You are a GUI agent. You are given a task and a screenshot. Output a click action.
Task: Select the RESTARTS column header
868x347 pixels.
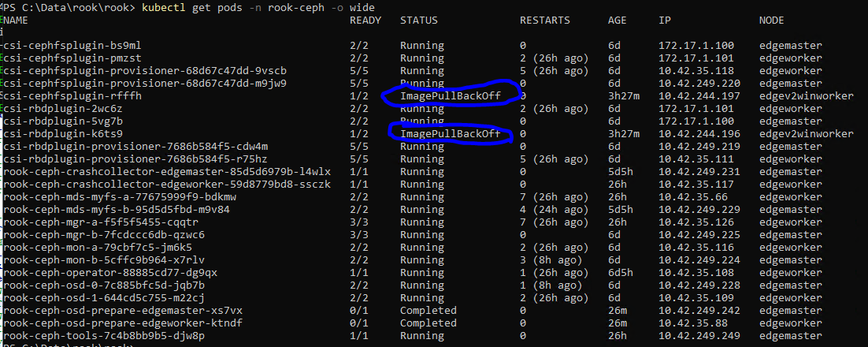tap(545, 21)
